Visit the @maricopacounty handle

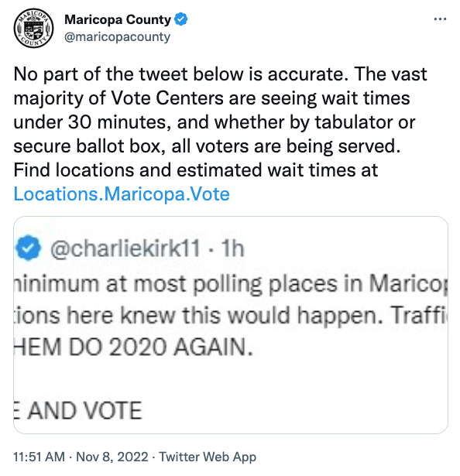pos(117,37)
